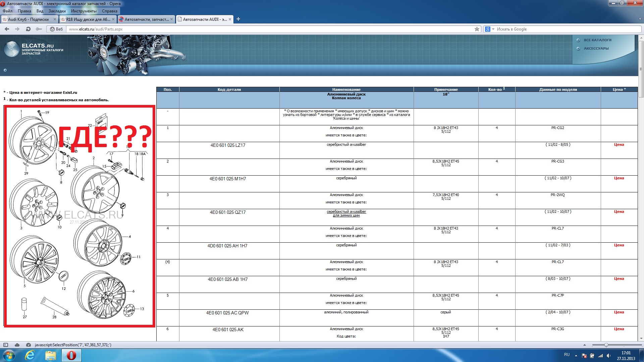
Task: Select part code 4E0 601 025 QZ17
Action: point(228,213)
